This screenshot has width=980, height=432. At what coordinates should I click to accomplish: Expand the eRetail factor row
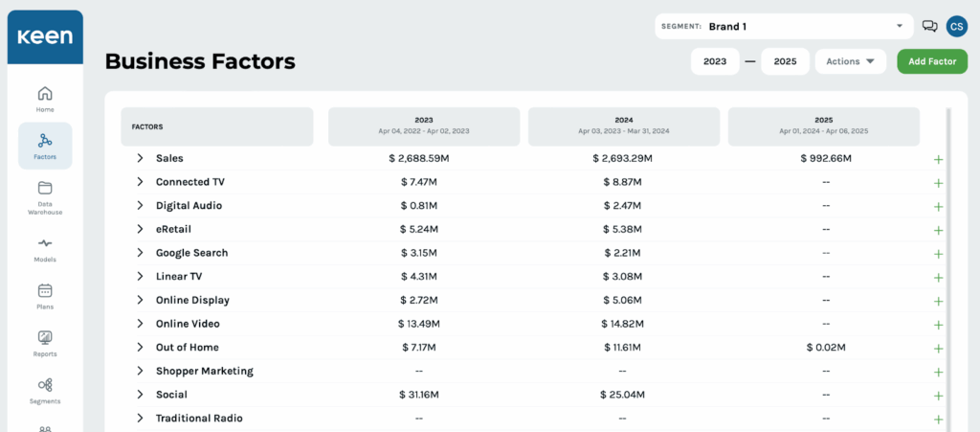pyautogui.click(x=140, y=229)
